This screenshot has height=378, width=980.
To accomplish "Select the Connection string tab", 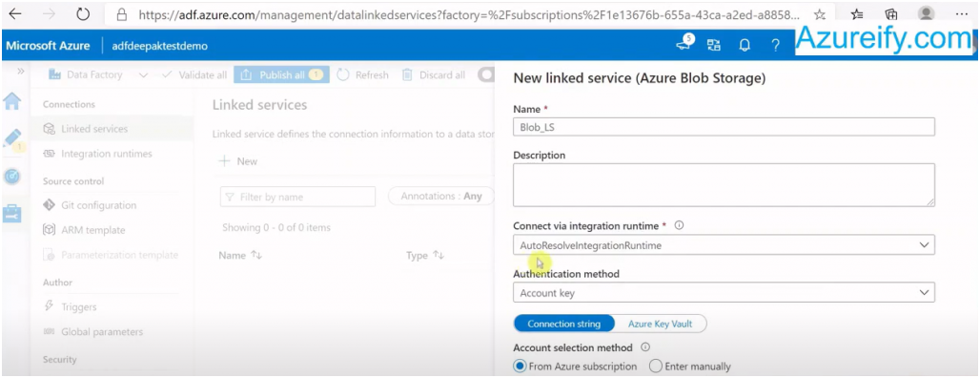I will click(563, 324).
